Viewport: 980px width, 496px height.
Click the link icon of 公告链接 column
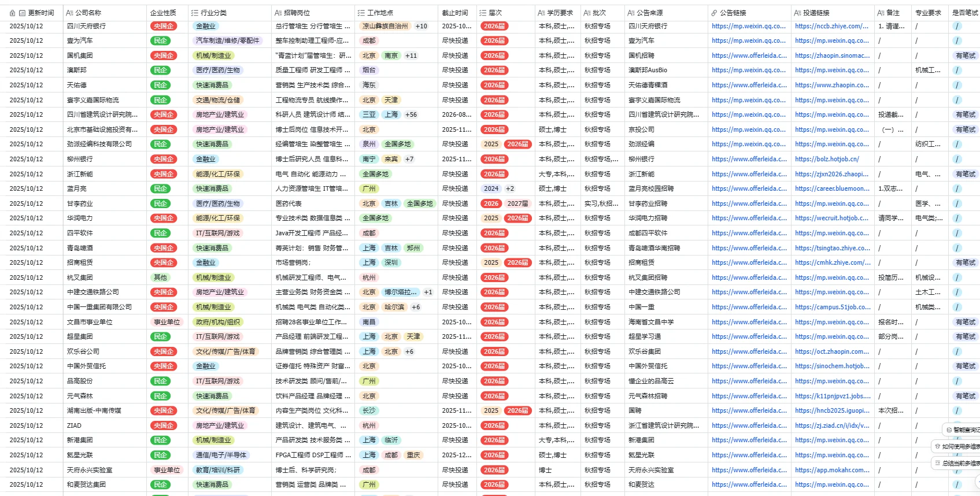click(x=715, y=13)
